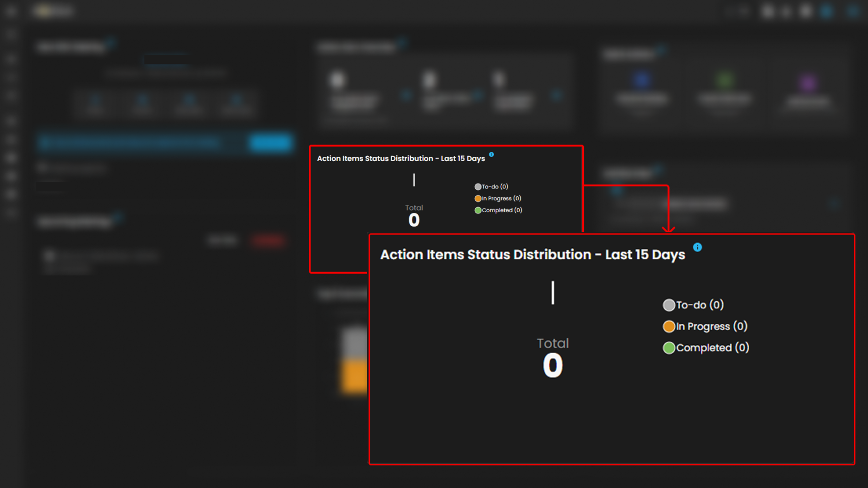The image size is (868, 488).
Task: Toggle the small "In Progress (0)" legend label
Action: 501,199
